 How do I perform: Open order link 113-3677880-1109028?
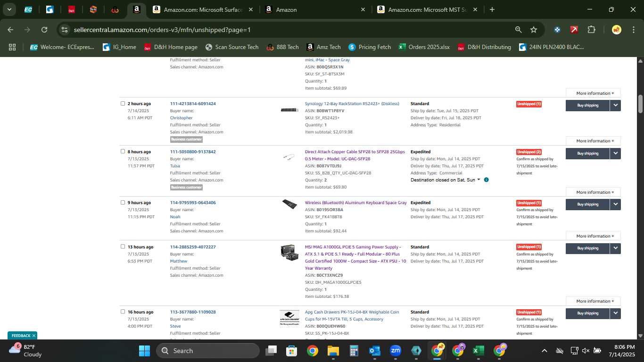(193, 312)
